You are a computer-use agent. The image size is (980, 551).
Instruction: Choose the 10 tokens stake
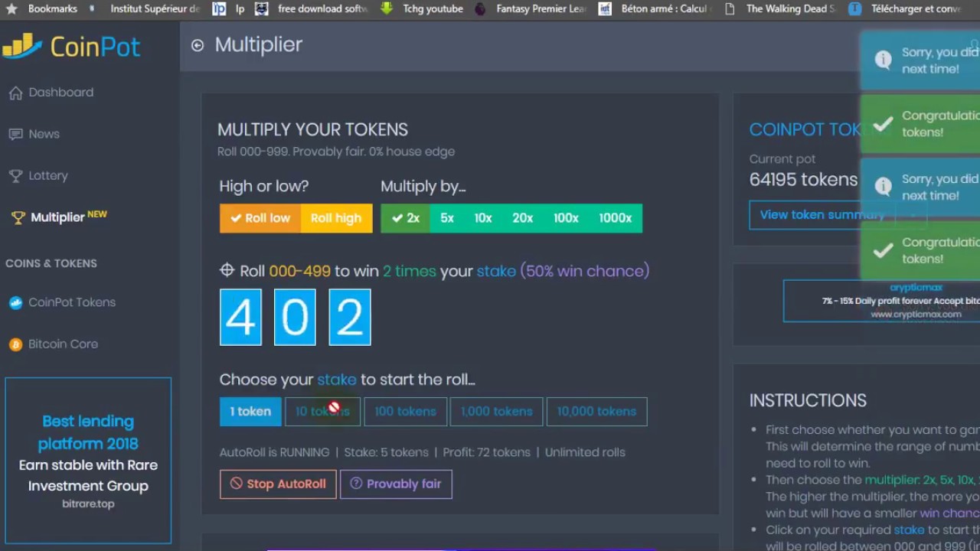[x=322, y=412]
